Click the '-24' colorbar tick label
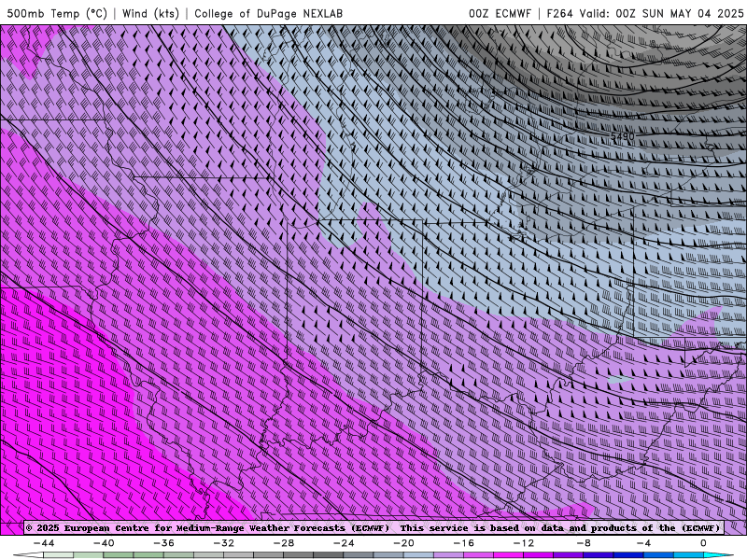The width and height of the screenshot is (747, 560). (344, 543)
